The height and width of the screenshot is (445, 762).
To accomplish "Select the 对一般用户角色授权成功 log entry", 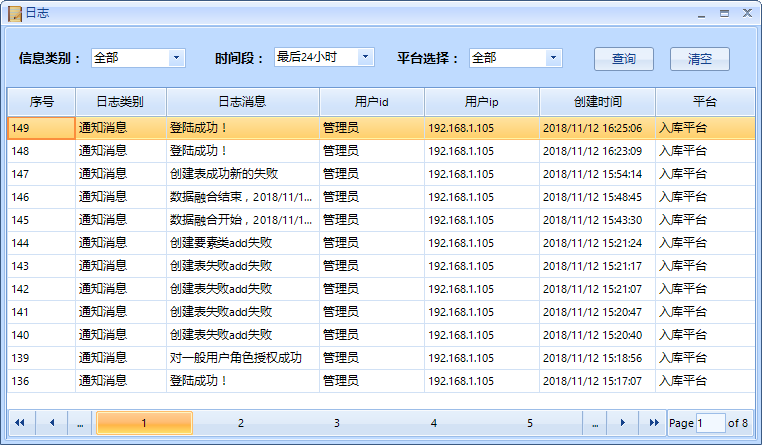I will tap(236, 358).
